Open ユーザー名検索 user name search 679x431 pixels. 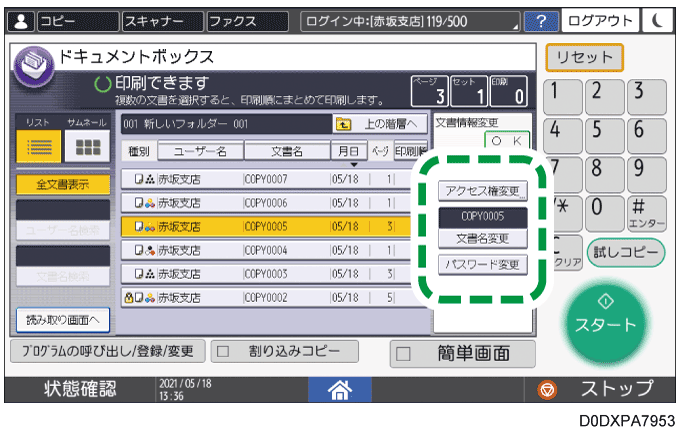tap(63, 230)
